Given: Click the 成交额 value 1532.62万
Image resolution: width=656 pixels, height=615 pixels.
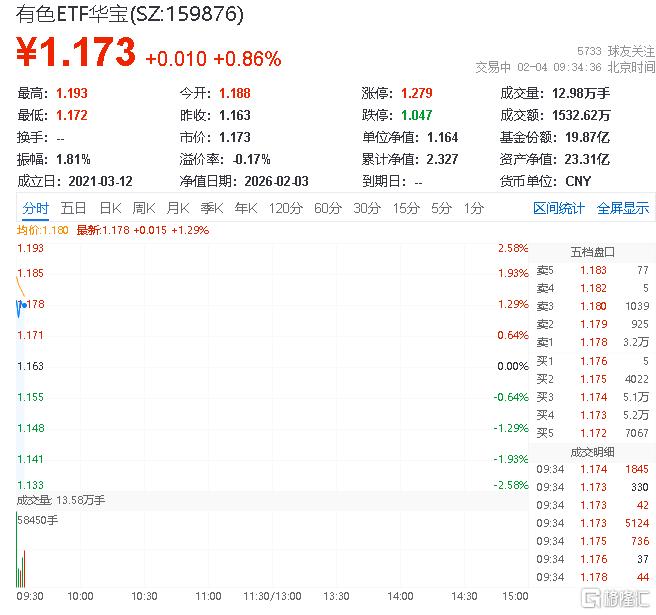Looking at the screenshot, I should (x=581, y=115).
